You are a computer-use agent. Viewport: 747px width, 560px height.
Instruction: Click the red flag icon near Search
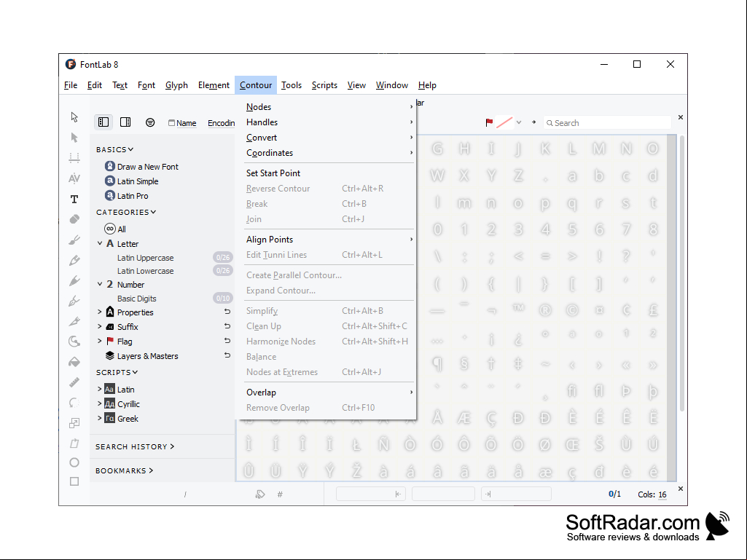(x=489, y=123)
